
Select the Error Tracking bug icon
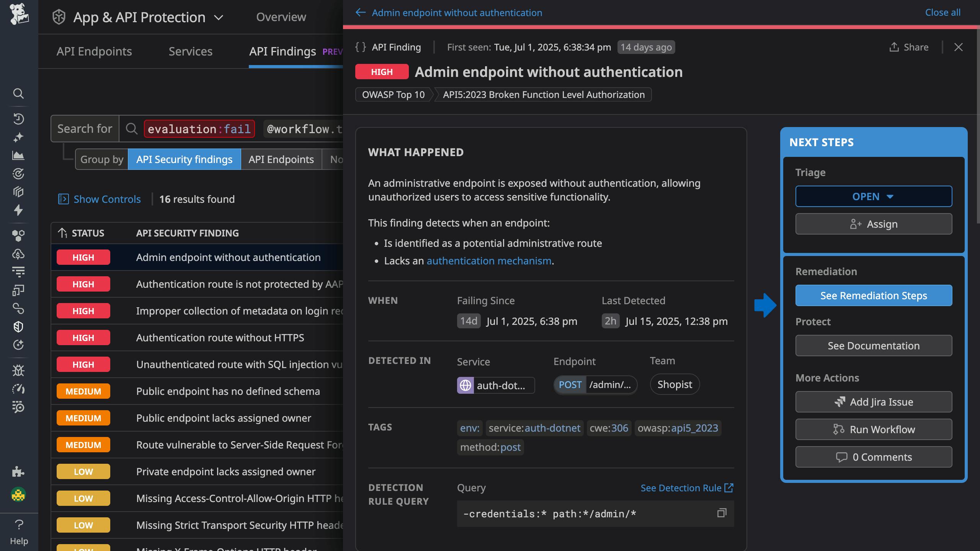(18, 370)
